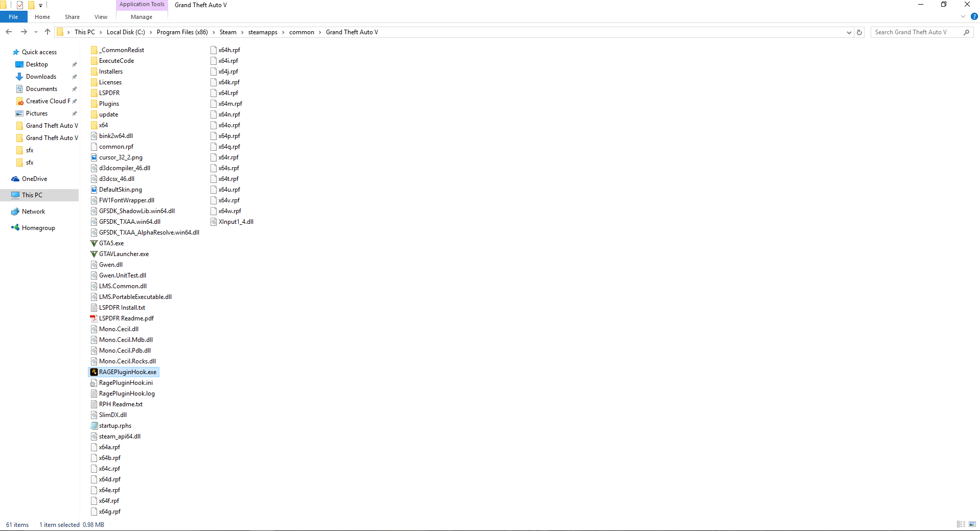Navigate to Steam in the breadcrumb

(x=228, y=32)
